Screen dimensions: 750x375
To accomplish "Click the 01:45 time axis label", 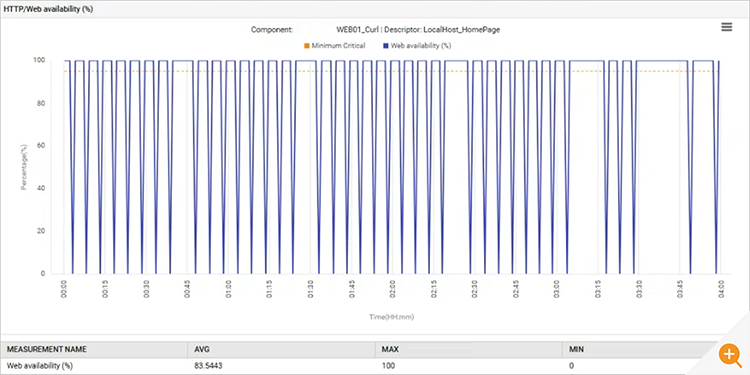I will [x=352, y=289].
